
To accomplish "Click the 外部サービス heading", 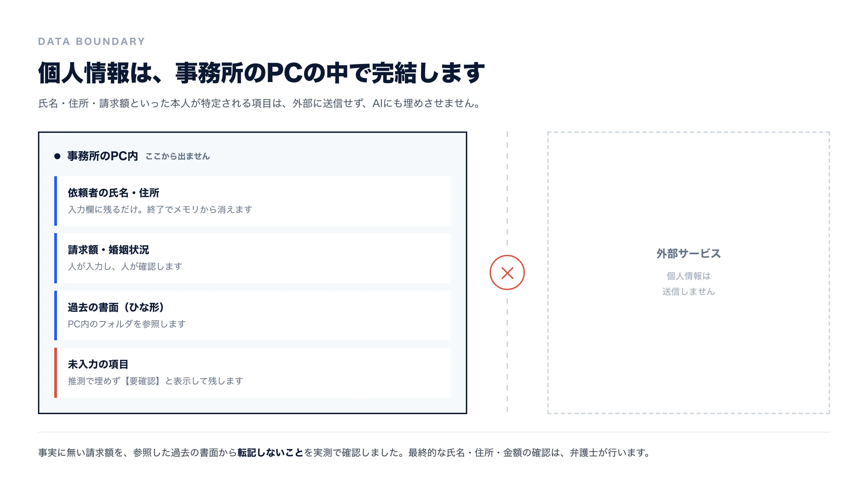I will click(x=689, y=253).
